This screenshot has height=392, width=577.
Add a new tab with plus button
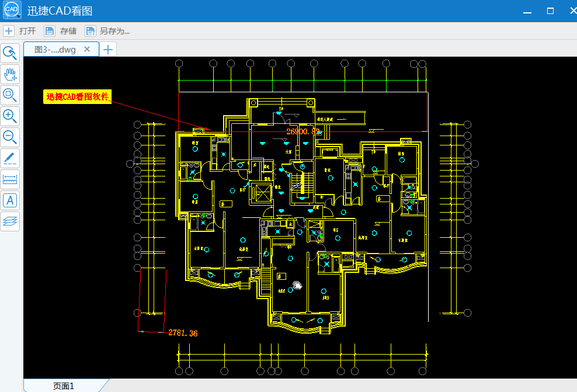[107, 50]
